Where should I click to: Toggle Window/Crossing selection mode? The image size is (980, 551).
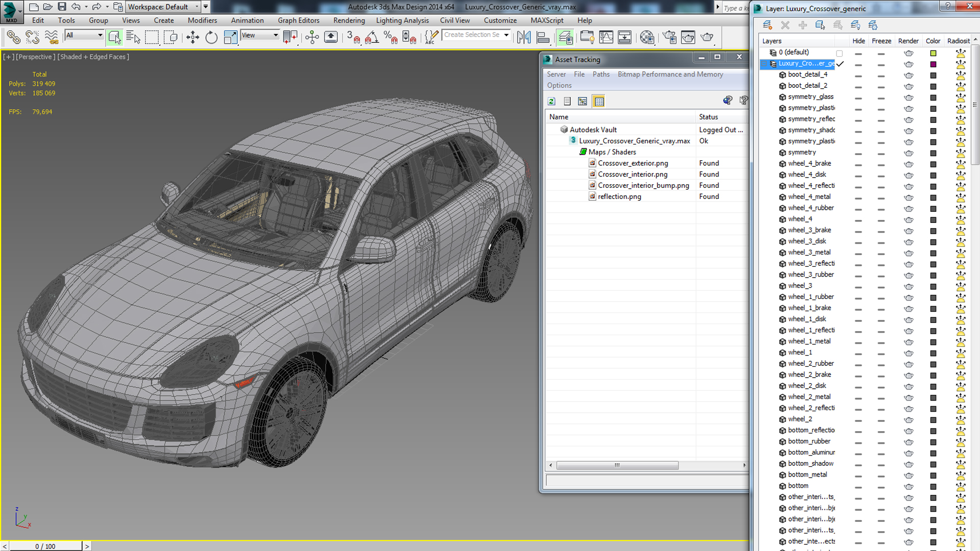[170, 37]
